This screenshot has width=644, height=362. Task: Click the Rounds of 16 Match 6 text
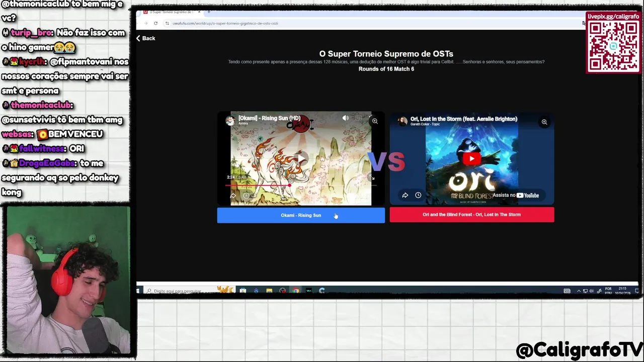[x=386, y=69]
